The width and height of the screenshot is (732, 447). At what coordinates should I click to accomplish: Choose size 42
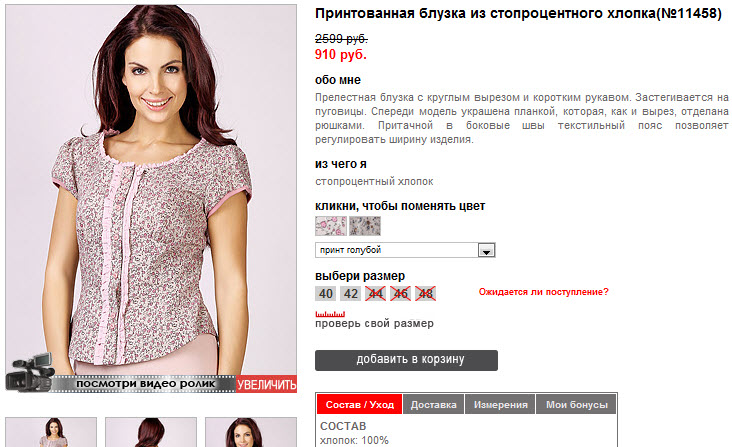tap(351, 294)
